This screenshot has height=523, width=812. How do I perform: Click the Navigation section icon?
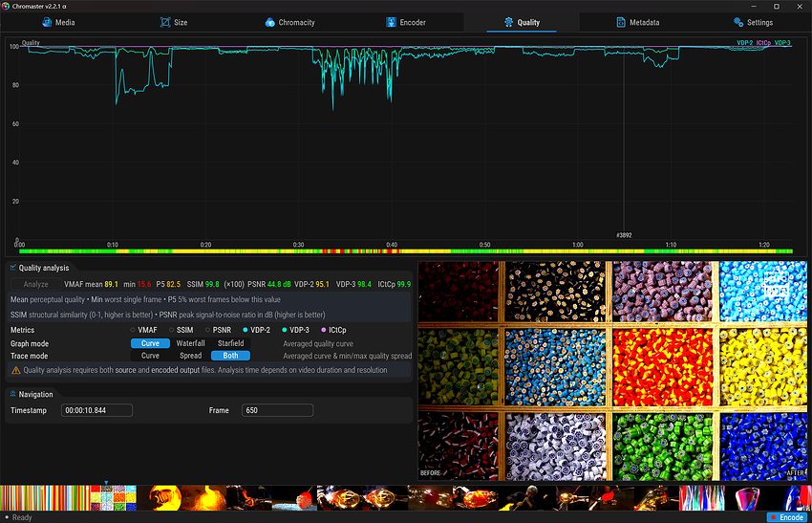tap(13, 394)
